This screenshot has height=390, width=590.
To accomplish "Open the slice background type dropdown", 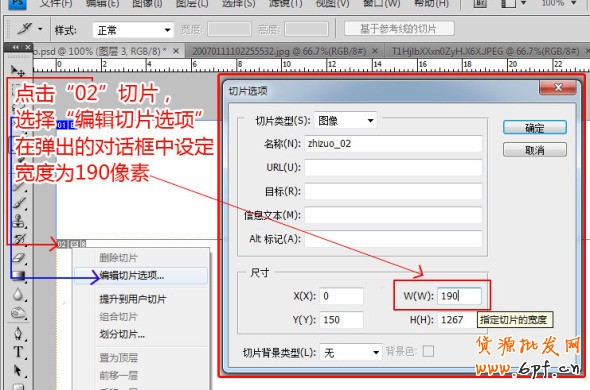I will pyautogui.click(x=351, y=353).
